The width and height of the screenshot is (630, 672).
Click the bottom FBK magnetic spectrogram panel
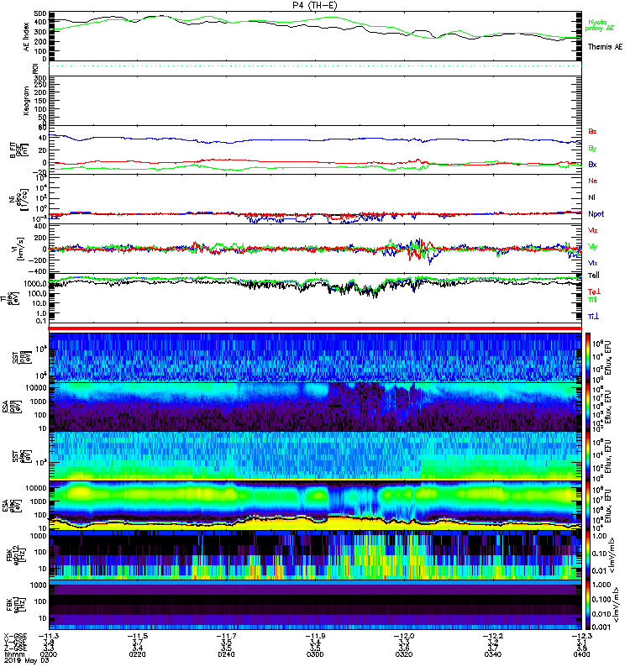(315, 605)
